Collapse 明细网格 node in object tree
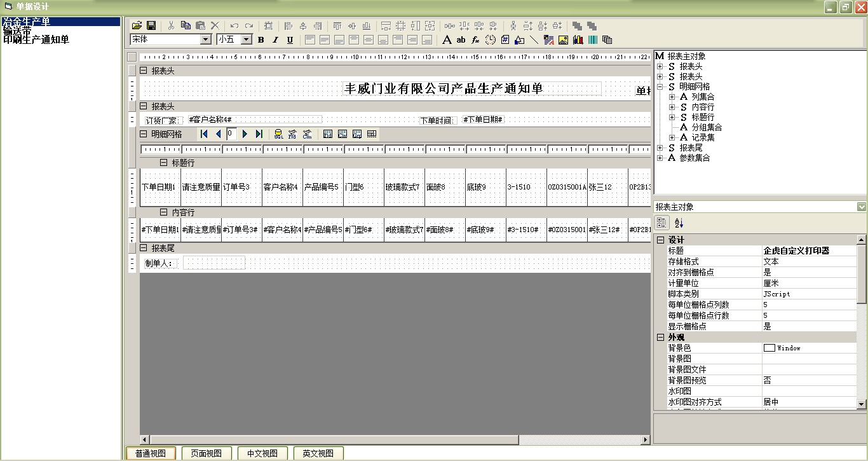This screenshot has width=868, height=461. click(660, 86)
